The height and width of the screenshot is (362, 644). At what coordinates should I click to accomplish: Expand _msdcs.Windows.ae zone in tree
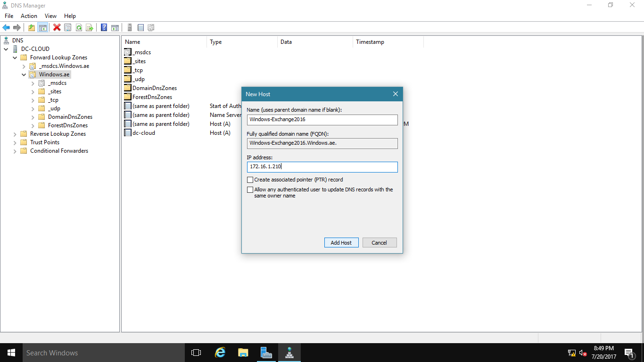pyautogui.click(x=24, y=66)
